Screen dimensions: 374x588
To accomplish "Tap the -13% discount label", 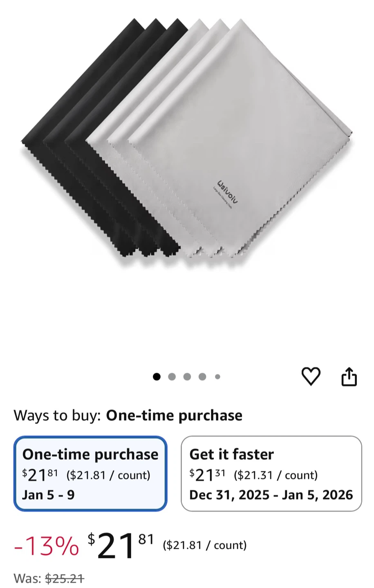I will [x=47, y=546].
